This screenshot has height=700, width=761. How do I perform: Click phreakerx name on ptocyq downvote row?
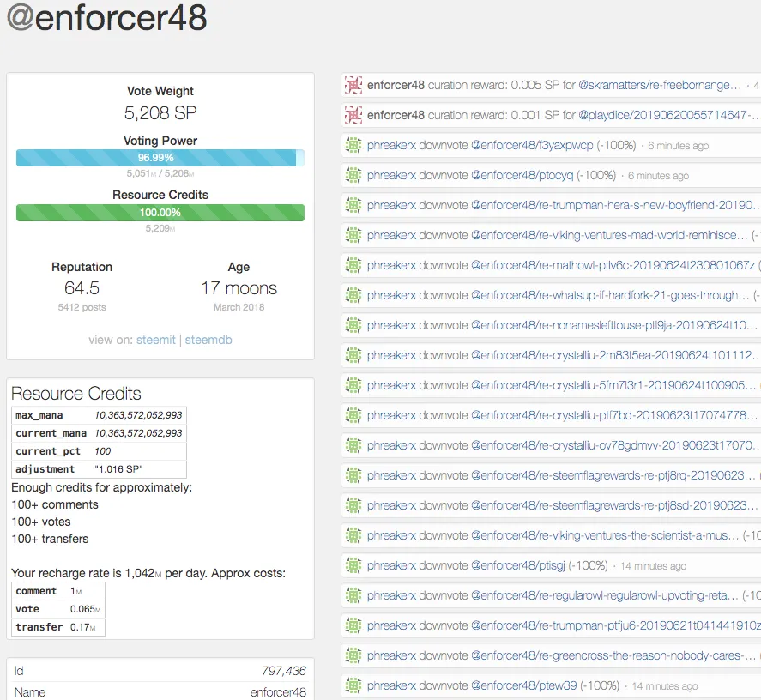pyautogui.click(x=391, y=175)
